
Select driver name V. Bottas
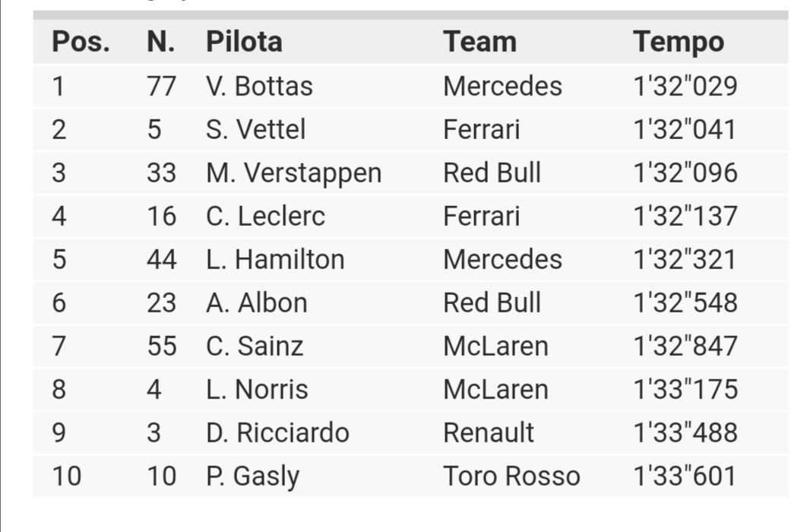click(x=259, y=86)
